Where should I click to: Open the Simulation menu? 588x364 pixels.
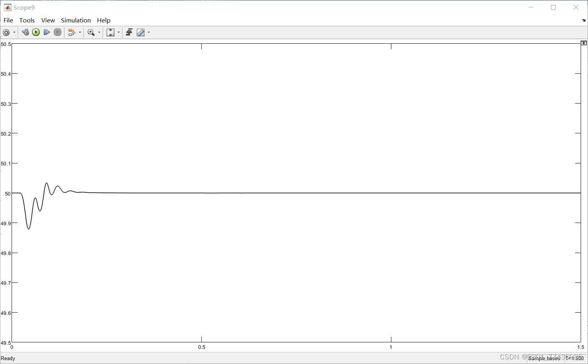[76, 20]
